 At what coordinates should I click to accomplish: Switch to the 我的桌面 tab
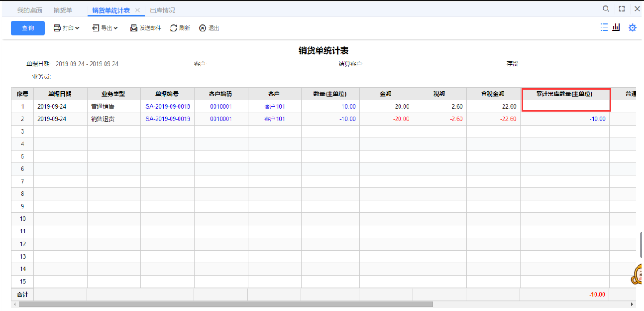click(29, 10)
